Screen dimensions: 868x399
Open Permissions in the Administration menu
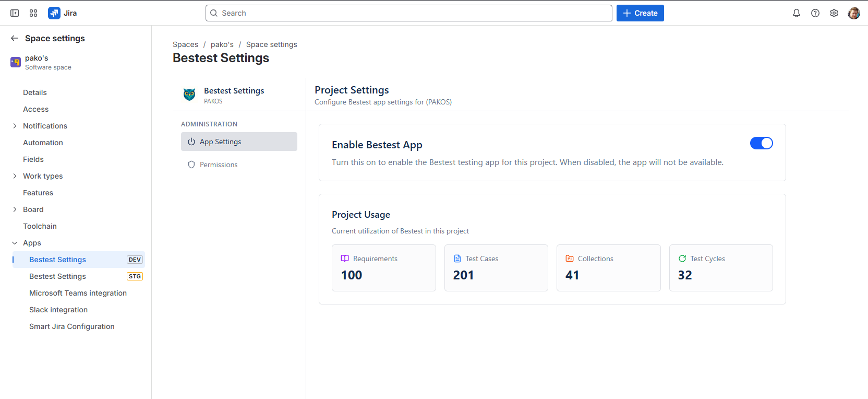click(219, 165)
